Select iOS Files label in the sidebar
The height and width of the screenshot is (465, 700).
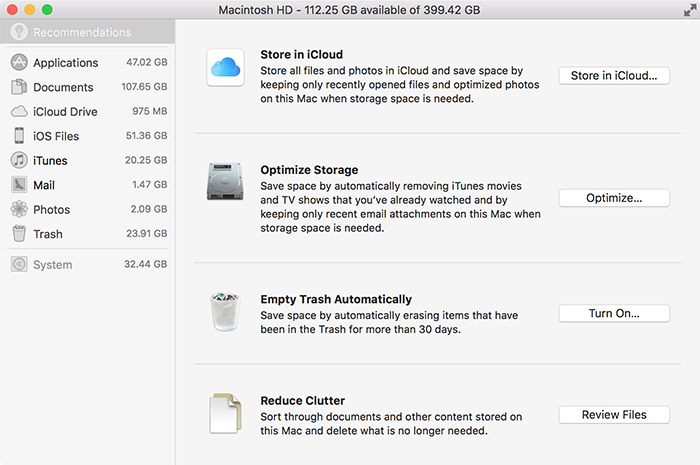[56, 136]
